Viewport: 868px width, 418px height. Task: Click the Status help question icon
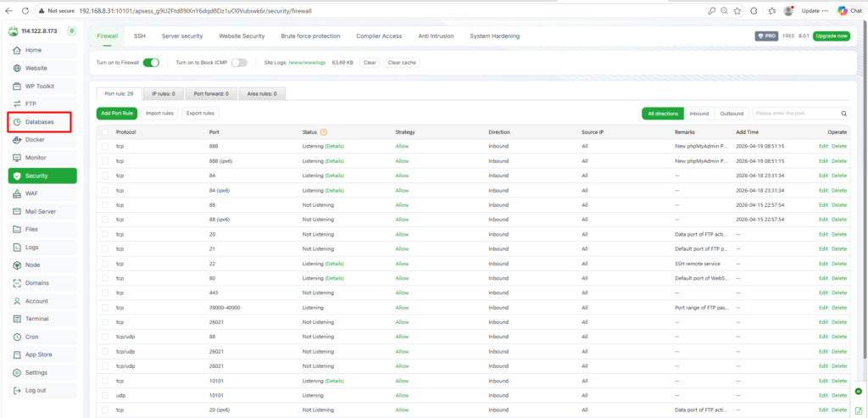point(324,132)
